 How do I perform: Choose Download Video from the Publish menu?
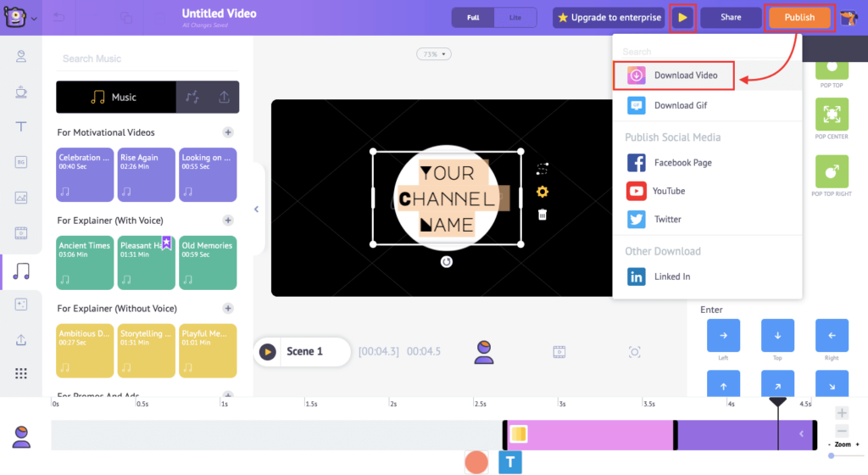(674, 75)
